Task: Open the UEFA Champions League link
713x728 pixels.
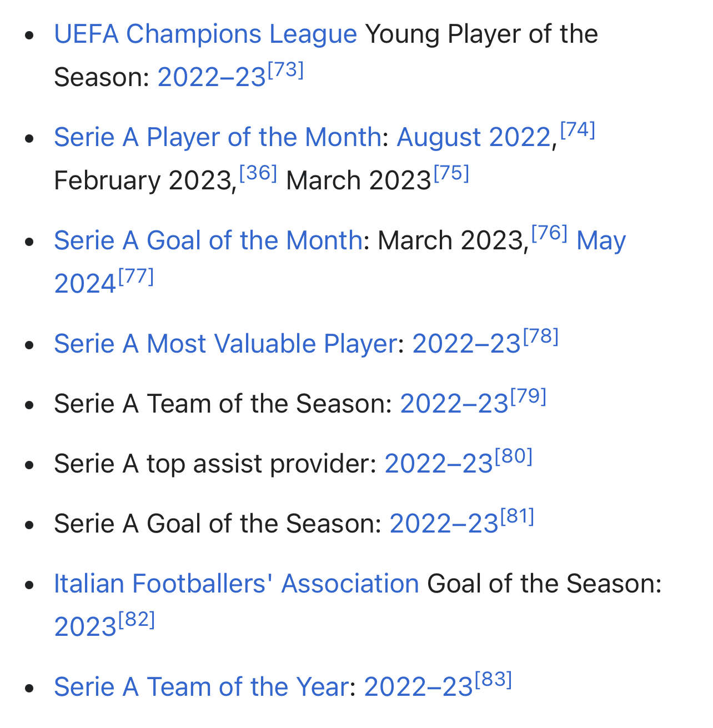Action: click(x=205, y=34)
